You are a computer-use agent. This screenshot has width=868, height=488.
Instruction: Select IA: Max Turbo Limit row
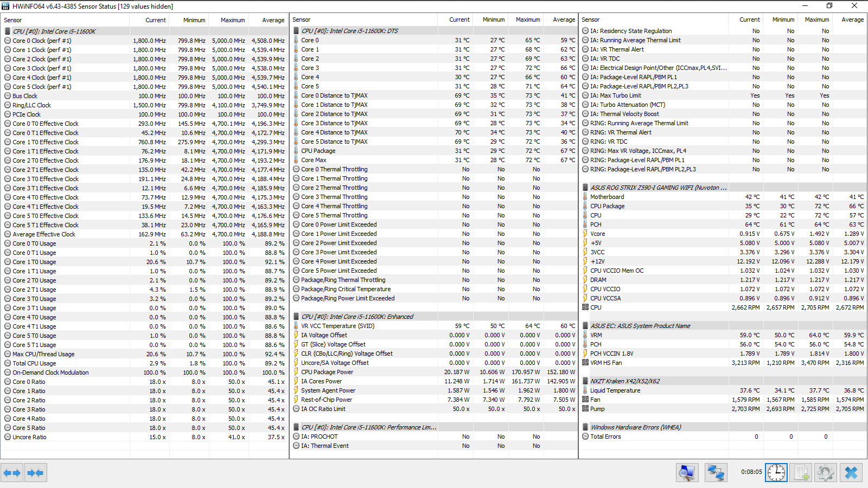pos(723,95)
